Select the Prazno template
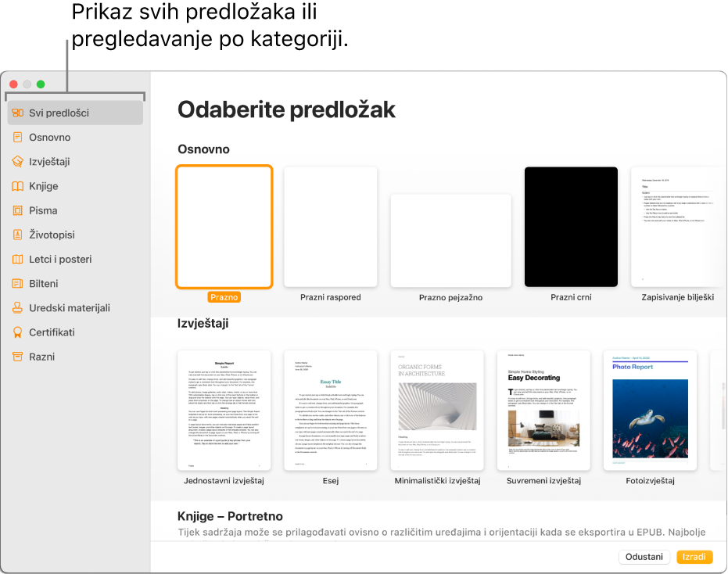This screenshot has width=728, height=574. point(224,226)
